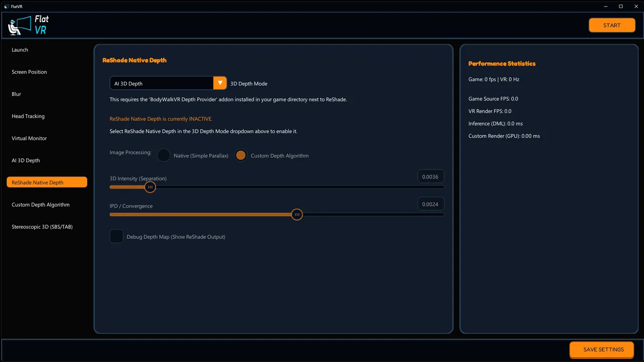This screenshot has height=362, width=644.
Task: Open Stereoscopic 3D (SBS/TAB) settings
Action: [x=47, y=227]
